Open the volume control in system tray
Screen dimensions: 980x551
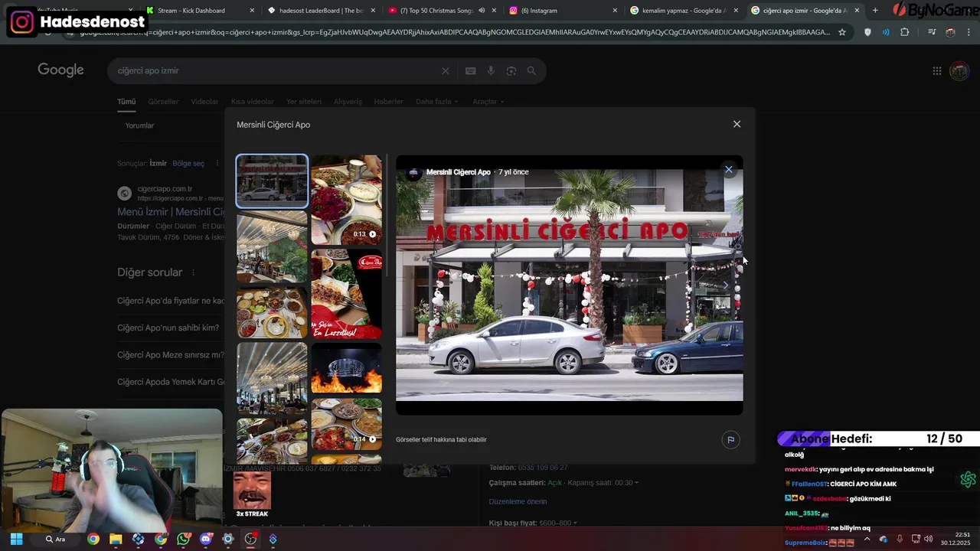(x=928, y=540)
